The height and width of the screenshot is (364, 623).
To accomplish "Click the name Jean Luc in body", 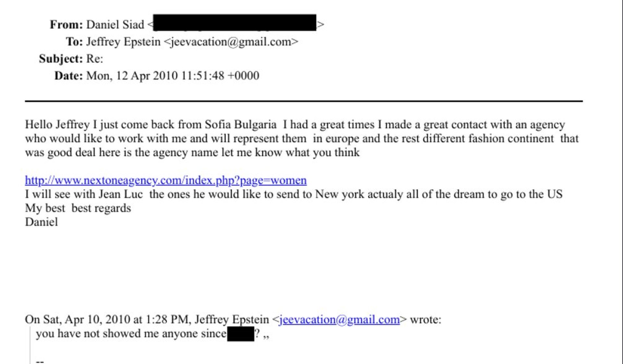I will [x=120, y=194].
